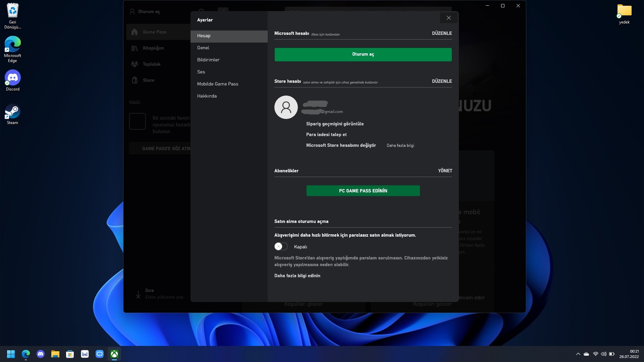The image size is (644, 362).
Task: Click DÜZENLE for Microsoft hesabı
Action: pos(442,33)
